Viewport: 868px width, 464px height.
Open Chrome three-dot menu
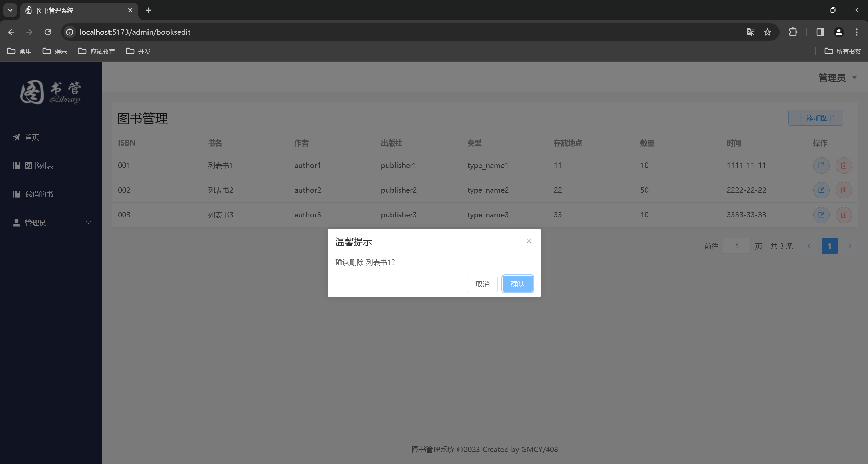tap(857, 32)
